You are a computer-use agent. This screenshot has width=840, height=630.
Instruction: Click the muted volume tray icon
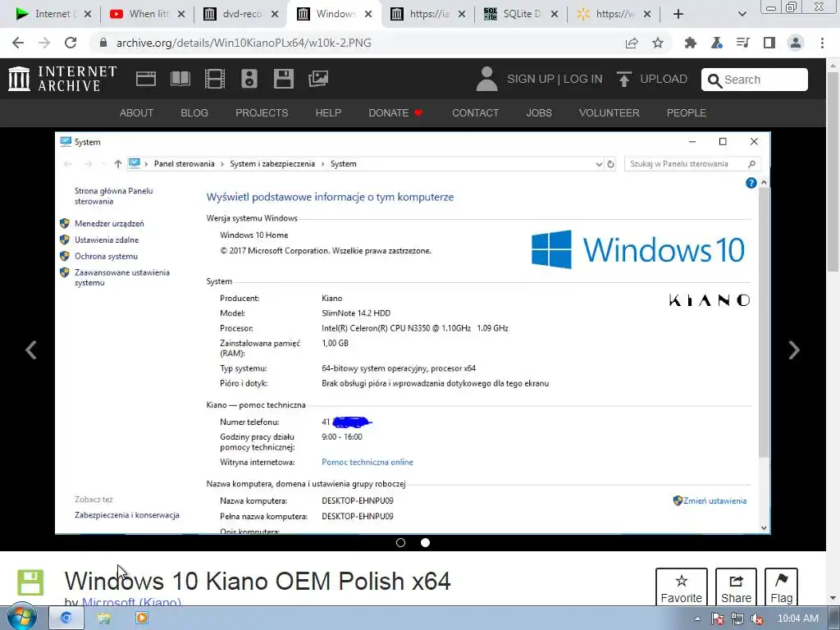(757, 619)
